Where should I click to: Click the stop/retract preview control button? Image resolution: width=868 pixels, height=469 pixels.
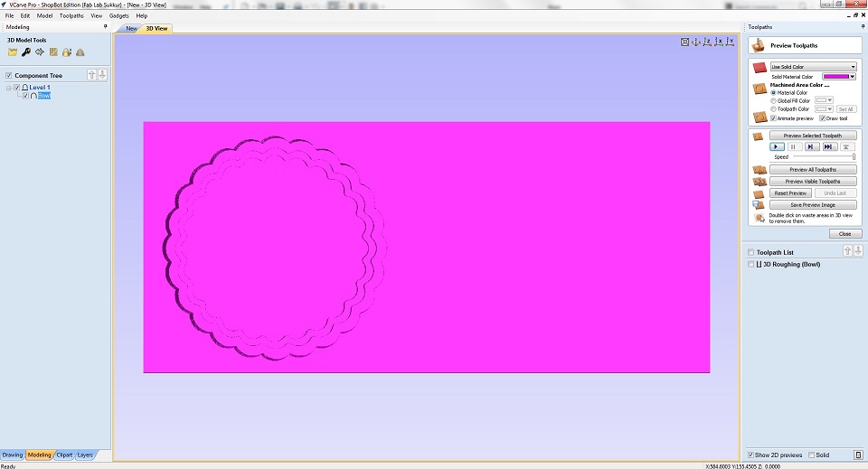(846, 146)
